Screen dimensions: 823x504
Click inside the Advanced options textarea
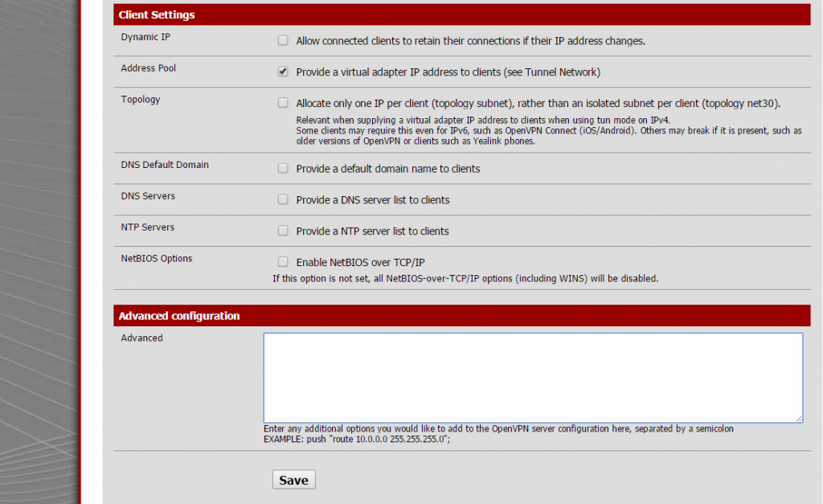pyautogui.click(x=533, y=378)
